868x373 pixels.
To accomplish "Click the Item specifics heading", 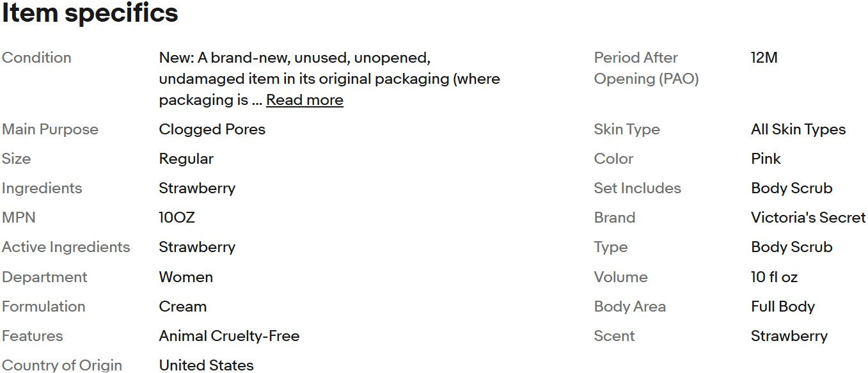I will [x=90, y=13].
